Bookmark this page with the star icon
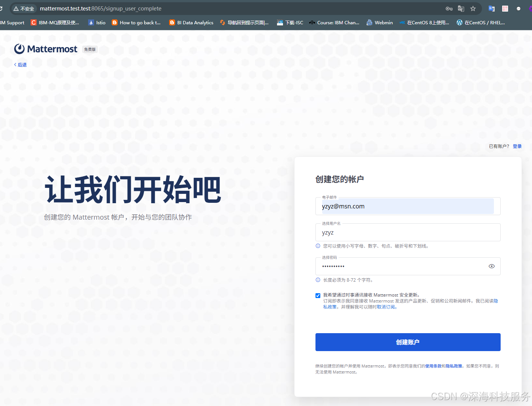This screenshot has height=406, width=532. (x=473, y=9)
